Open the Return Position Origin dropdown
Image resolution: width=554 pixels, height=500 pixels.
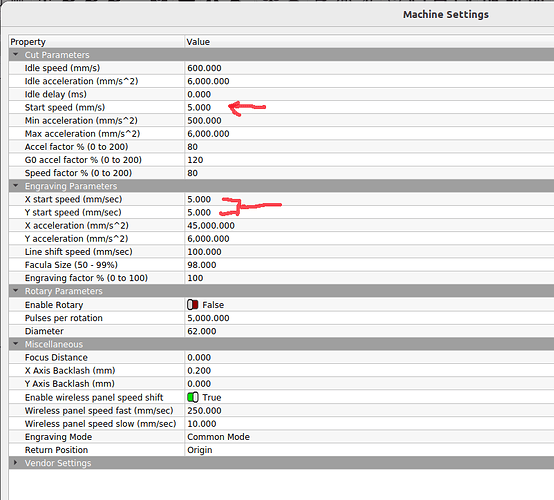[369, 450]
